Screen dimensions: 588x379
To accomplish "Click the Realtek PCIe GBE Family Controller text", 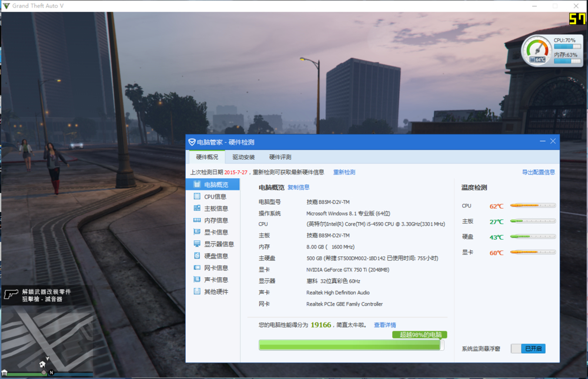I will (x=345, y=304).
